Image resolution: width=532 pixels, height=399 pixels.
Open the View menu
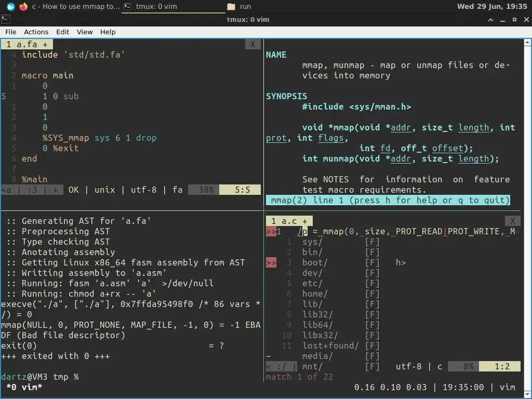click(x=85, y=32)
